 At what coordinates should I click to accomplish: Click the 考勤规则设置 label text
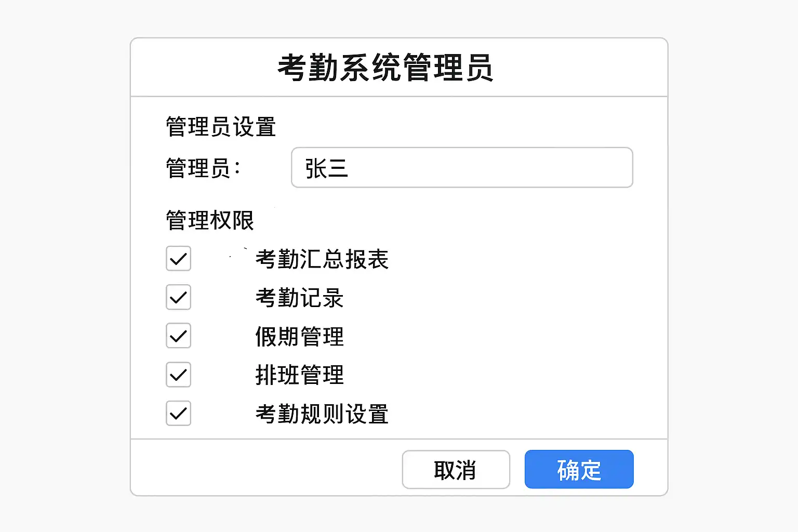(x=322, y=414)
